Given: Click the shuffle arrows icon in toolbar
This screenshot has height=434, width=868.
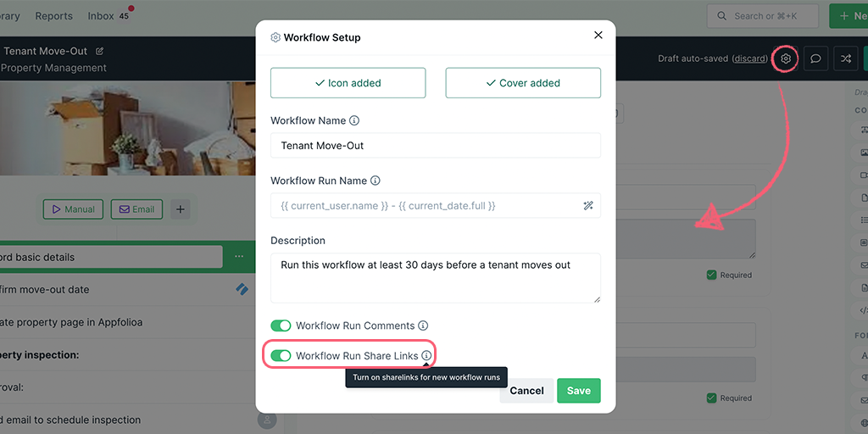Looking at the screenshot, I should click(845, 58).
